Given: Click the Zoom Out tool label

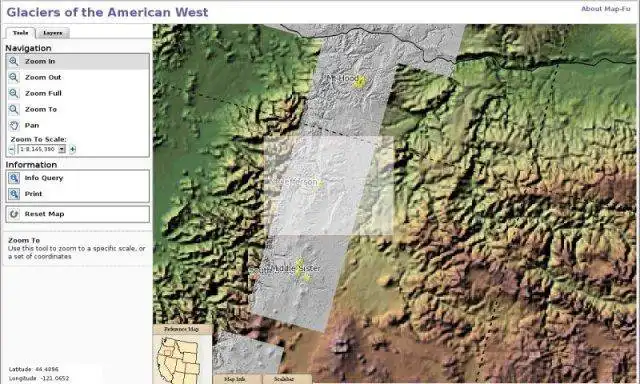Looking at the screenshot, I should pyautogui.click(x=43, y=77).
